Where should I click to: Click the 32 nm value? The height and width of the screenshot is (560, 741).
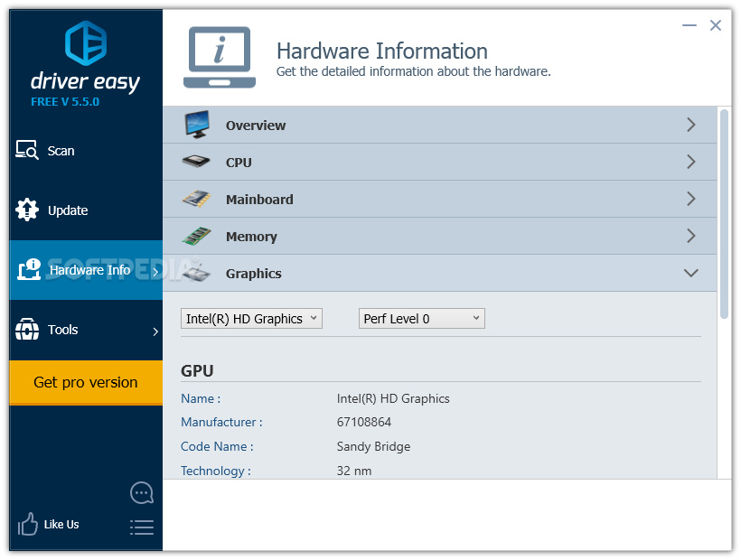point(354,471)
